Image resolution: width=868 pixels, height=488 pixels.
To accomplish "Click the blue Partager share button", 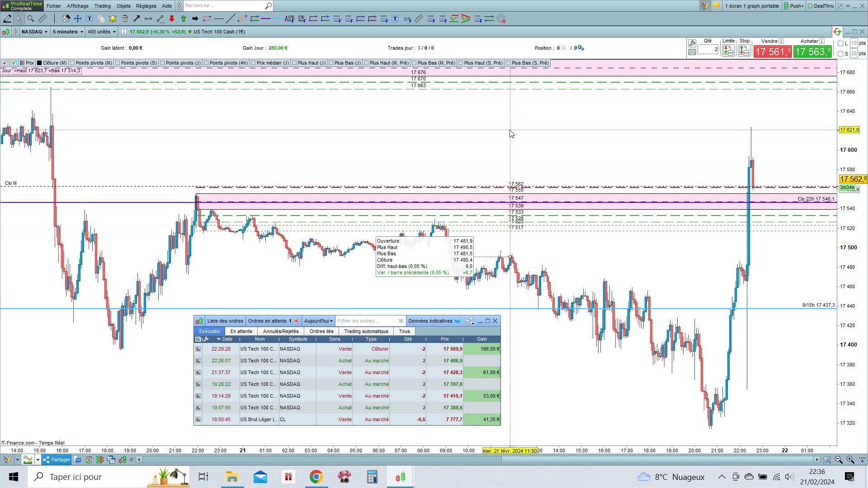I will point(57,460).
